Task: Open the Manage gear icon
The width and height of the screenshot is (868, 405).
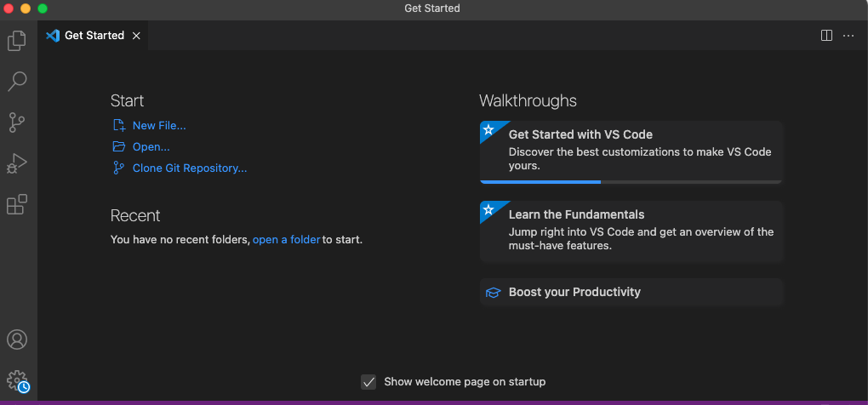Action: (x=17, y=380)
